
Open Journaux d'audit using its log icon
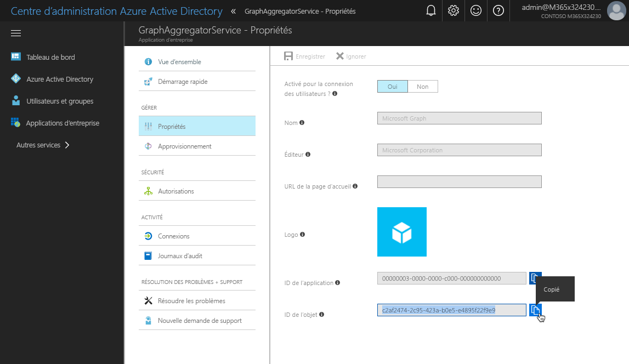click(x=148, y=255)
